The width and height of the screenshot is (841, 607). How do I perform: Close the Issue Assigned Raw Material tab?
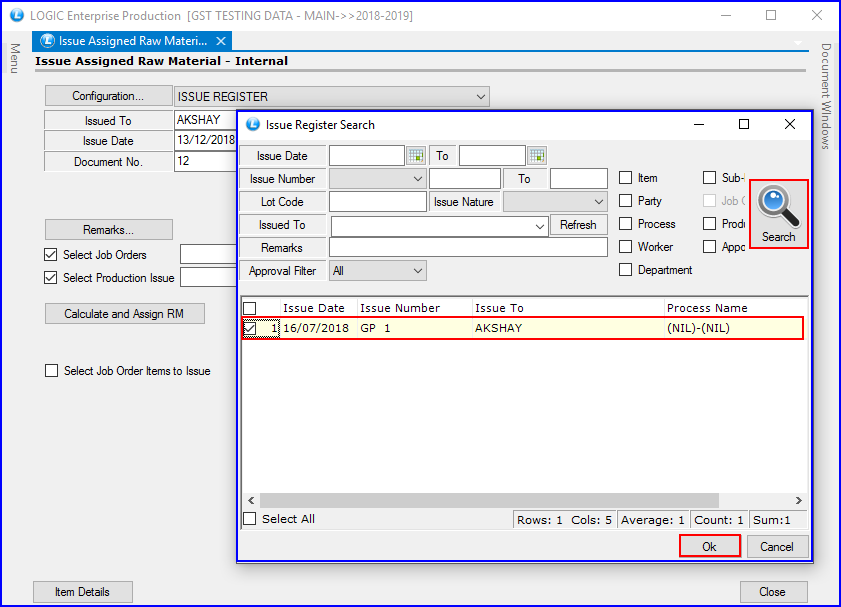(x=220, y=41)
